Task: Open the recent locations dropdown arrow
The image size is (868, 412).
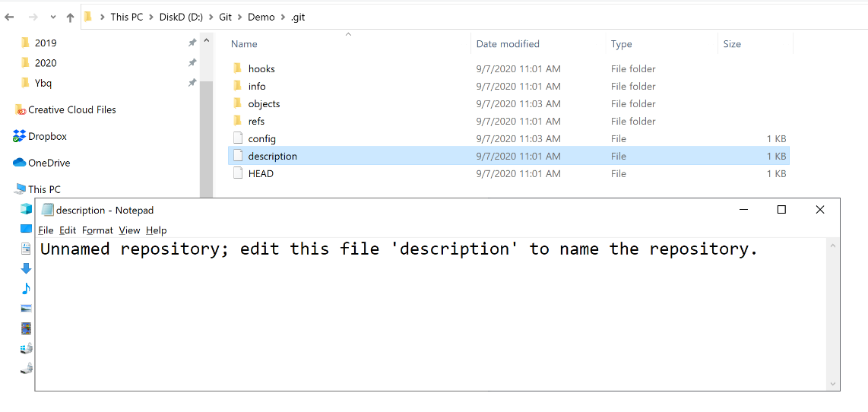Action: pyautogui.click(x=53, y=17)
